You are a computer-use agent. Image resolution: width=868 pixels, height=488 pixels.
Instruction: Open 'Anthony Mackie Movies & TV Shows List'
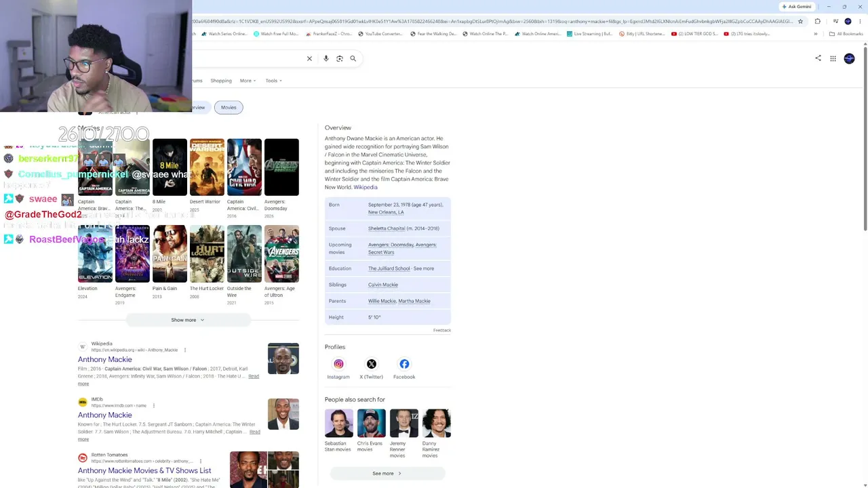144,470
